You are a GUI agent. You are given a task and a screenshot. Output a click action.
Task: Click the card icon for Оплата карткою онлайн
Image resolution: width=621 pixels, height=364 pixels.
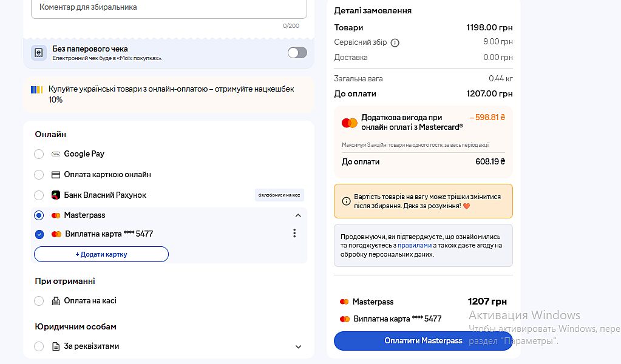pyautogui.click(x=56, y=175)
